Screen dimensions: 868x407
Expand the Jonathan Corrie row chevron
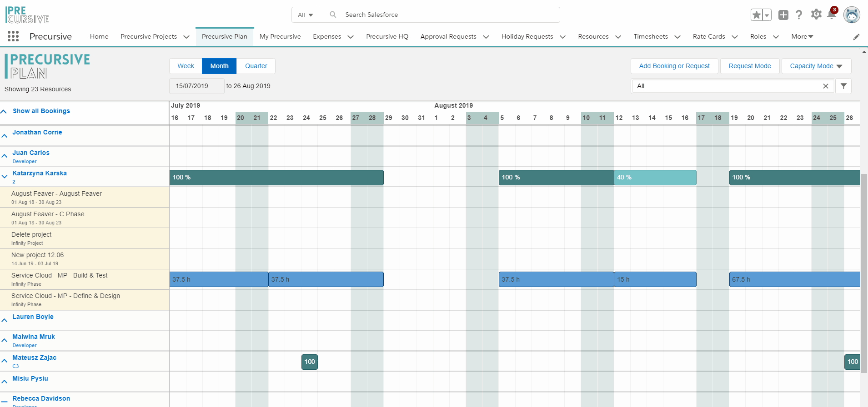(4, 136)
